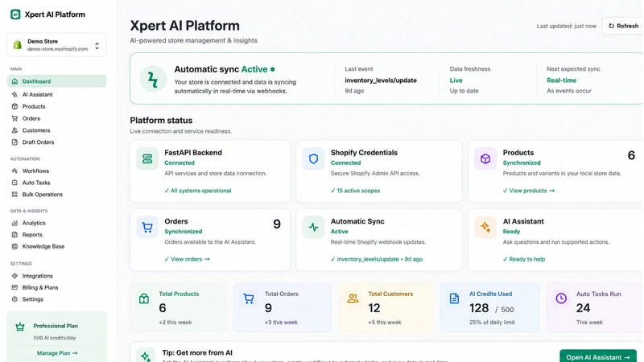Click the Refresh button

coord(623,26)
